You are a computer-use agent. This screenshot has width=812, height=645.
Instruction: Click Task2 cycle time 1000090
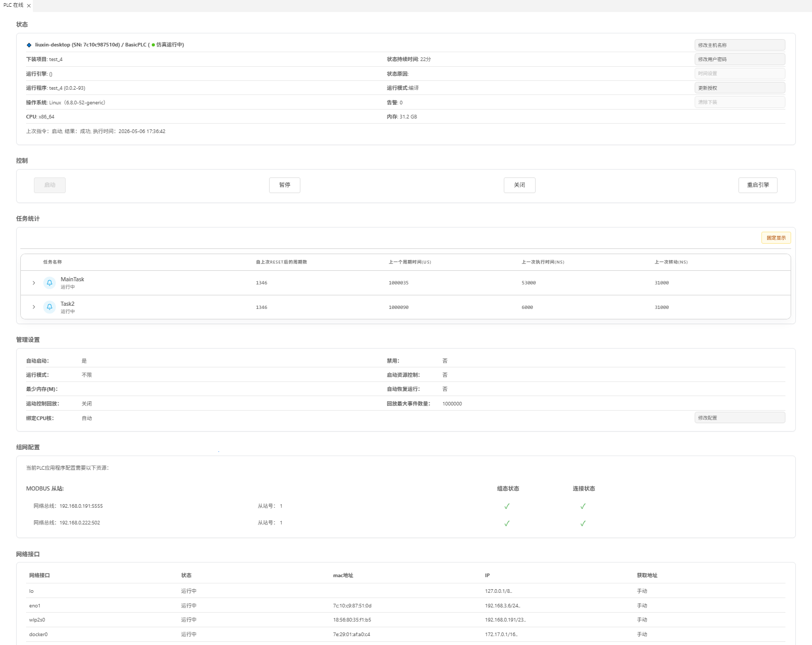pyautogui.click(x=398, y=307)
